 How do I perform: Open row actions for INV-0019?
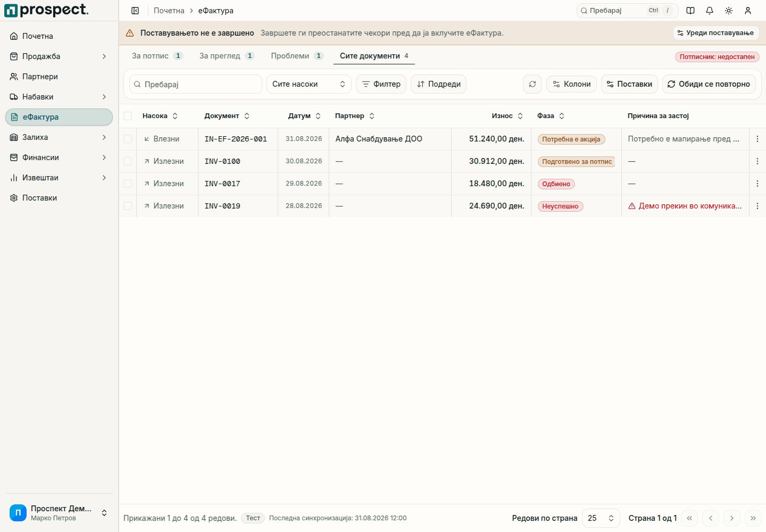click(x=757, y=206)
